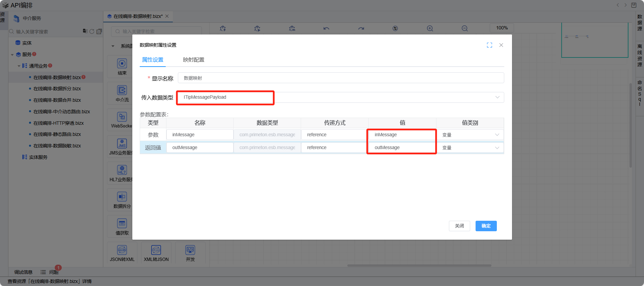Collapse the 通用业务 tree node
The height and width of the screenshot is (286, 644).
coord(19,66)
